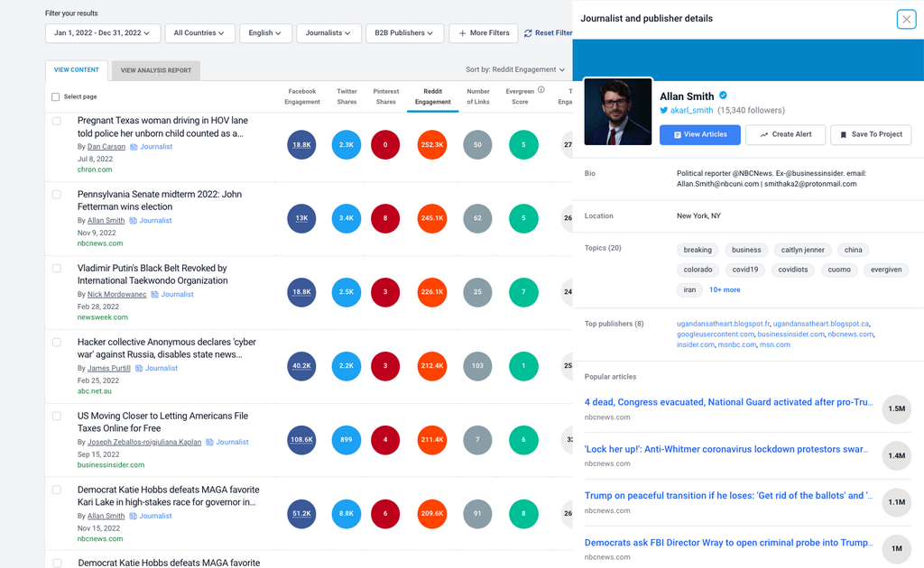Viewport: 924px width, 568px height.
Task: Click the Twitter bird icon beside akarl_smith
Action: coord(664,110)
